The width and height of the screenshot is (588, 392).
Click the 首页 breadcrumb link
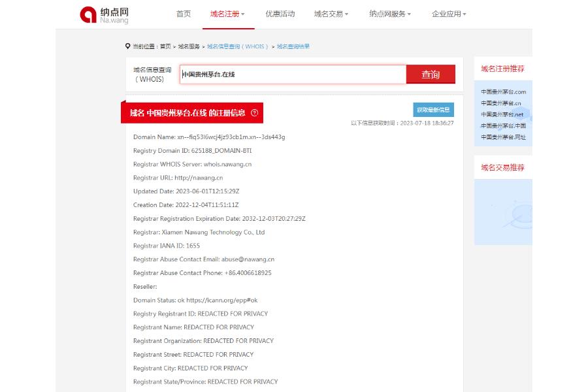pos(165,46)
